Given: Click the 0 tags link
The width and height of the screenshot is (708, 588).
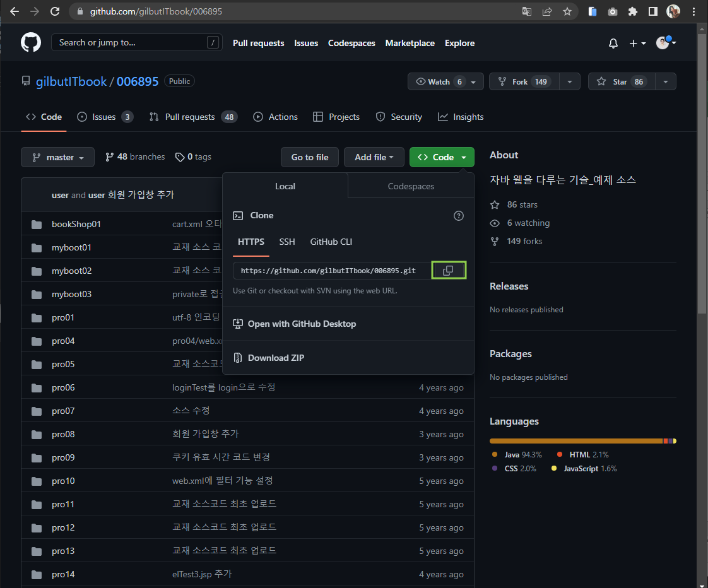Looking at the screenshot, I should pyautogui.click(x=193, y=156).
